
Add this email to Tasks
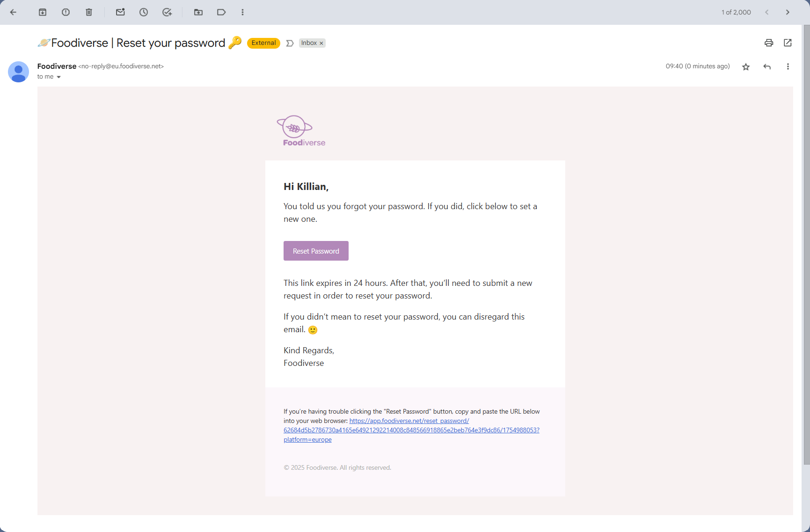point(167,12)
